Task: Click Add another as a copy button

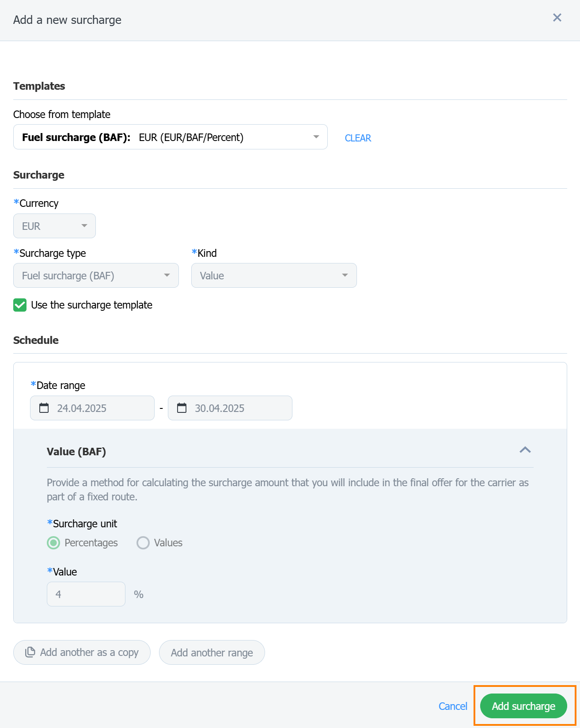Action: [82, 652]
